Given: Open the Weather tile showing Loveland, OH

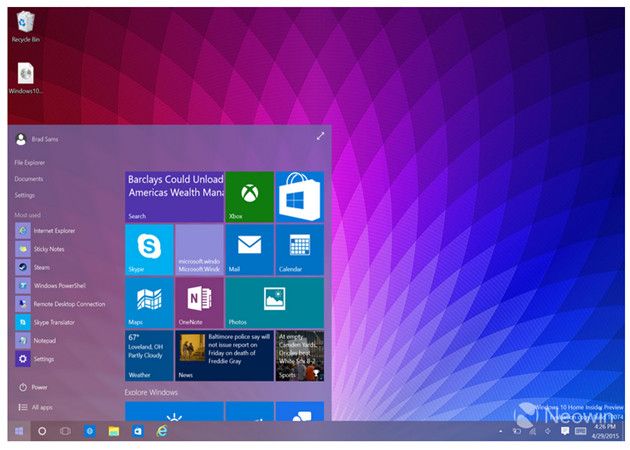Looking at the screenshot, I should click(x=149, y=356).
